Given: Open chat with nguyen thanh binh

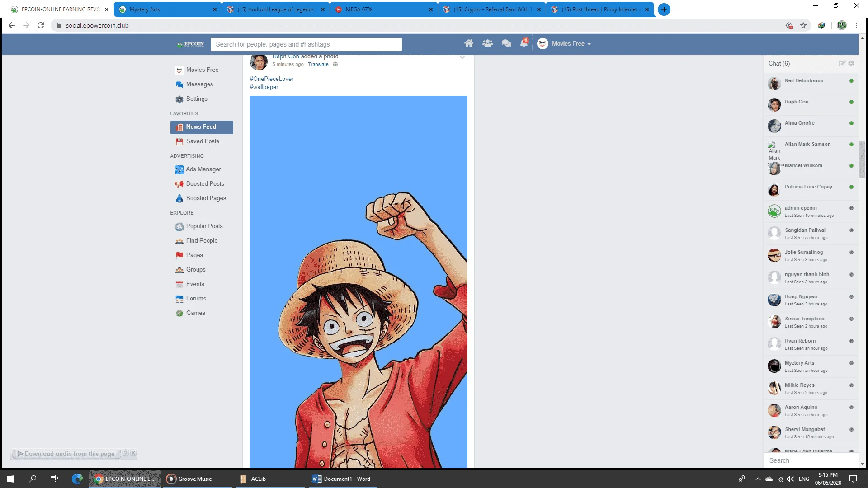Looking at the screenshot, I should tap(811, 277).
